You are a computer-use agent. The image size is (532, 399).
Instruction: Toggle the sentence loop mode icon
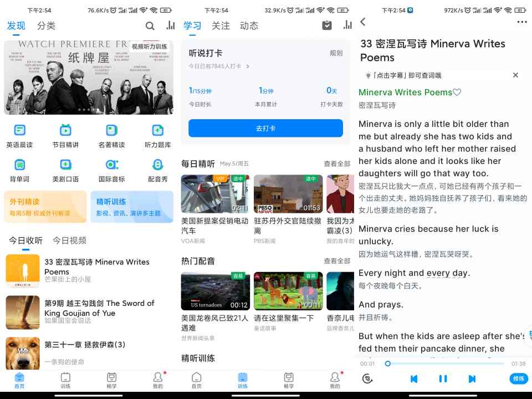coord(366,378)
